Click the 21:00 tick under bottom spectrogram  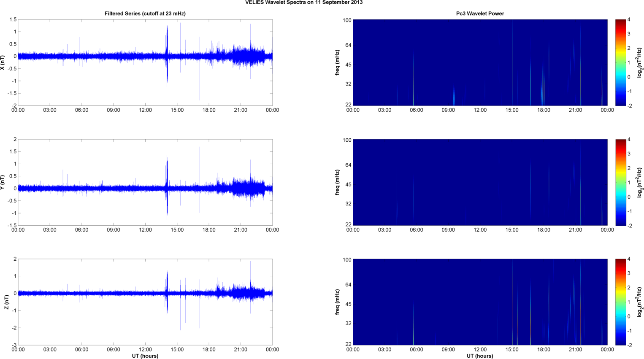(x=575, y=350)
